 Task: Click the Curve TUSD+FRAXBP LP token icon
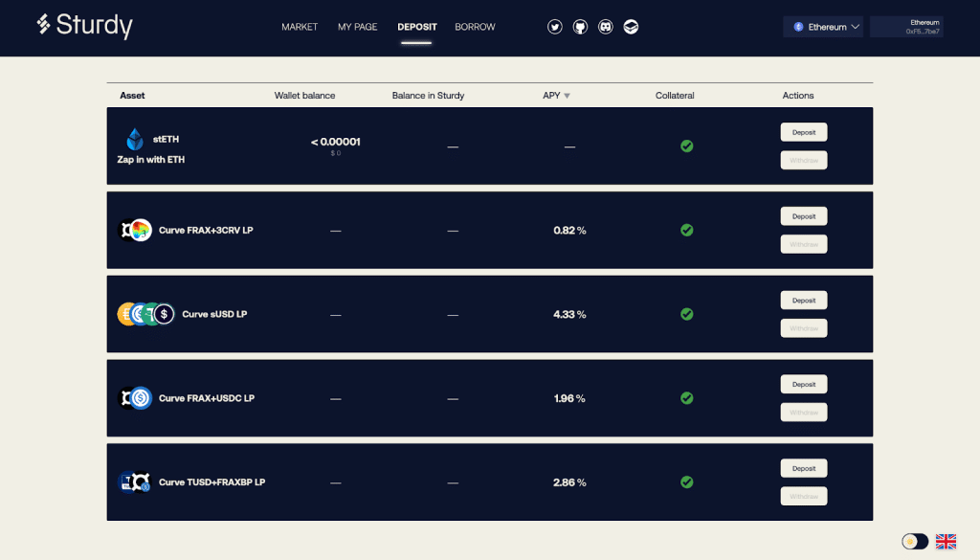click(135, 482)
